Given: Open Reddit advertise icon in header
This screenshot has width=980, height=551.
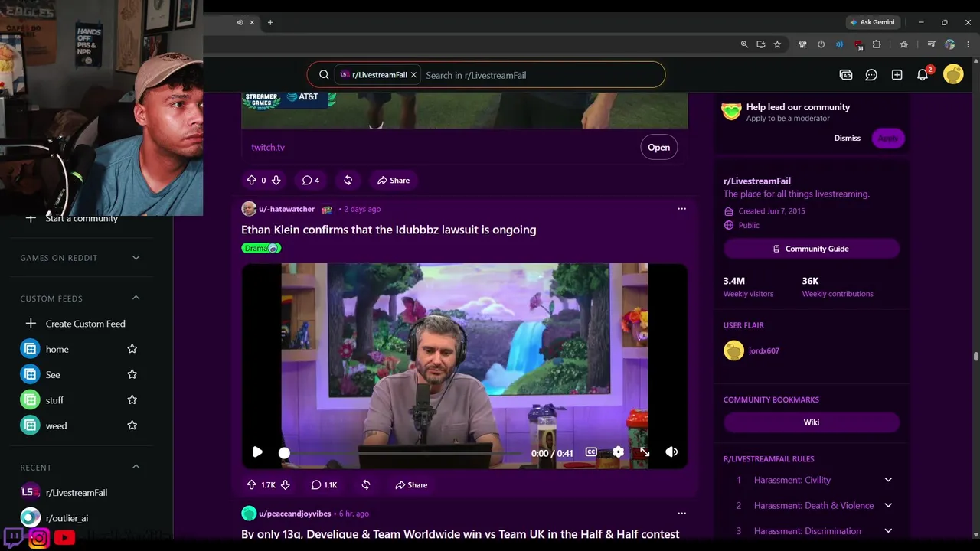Looking at the screenshot, I should coord(846,75).
